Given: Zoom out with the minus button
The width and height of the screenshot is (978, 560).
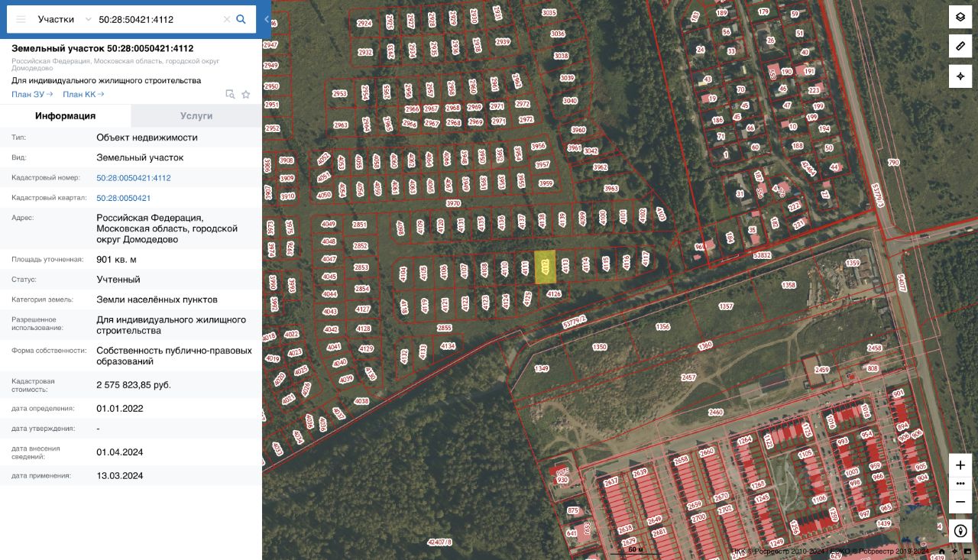Looking at the screenshot, I should tap(960, 502).
